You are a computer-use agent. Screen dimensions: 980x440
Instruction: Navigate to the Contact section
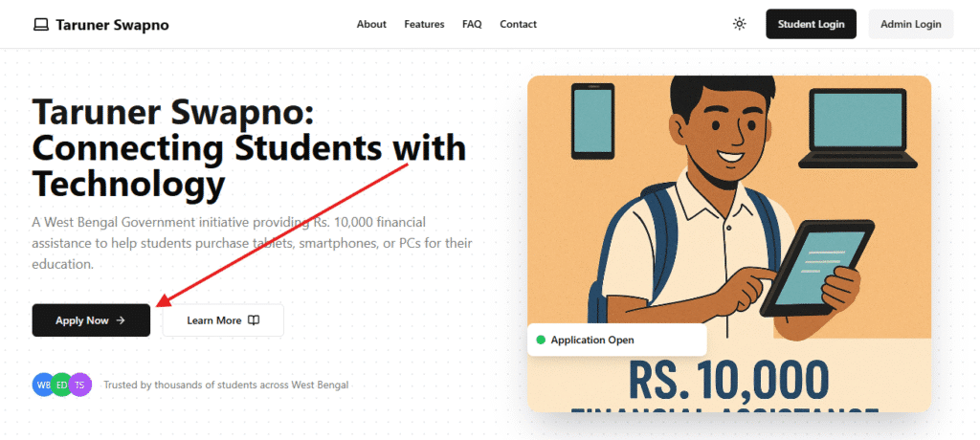(518, 24)
